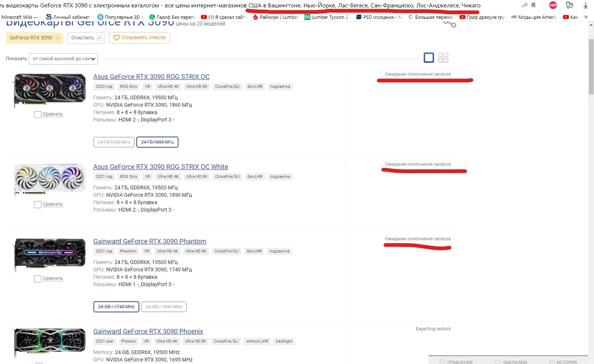Click ROG STRIX OC White card thumbnail

pyautogui.click(x=49, y=181)
